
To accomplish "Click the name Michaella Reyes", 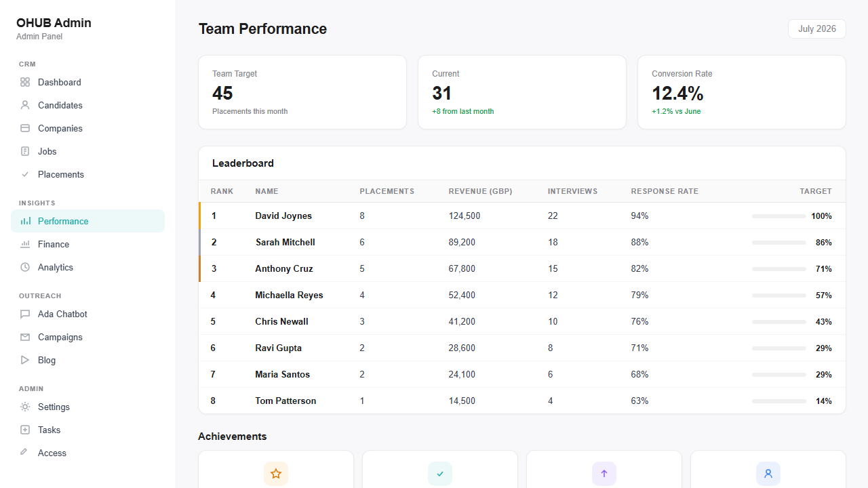I will tap(289, 295).
